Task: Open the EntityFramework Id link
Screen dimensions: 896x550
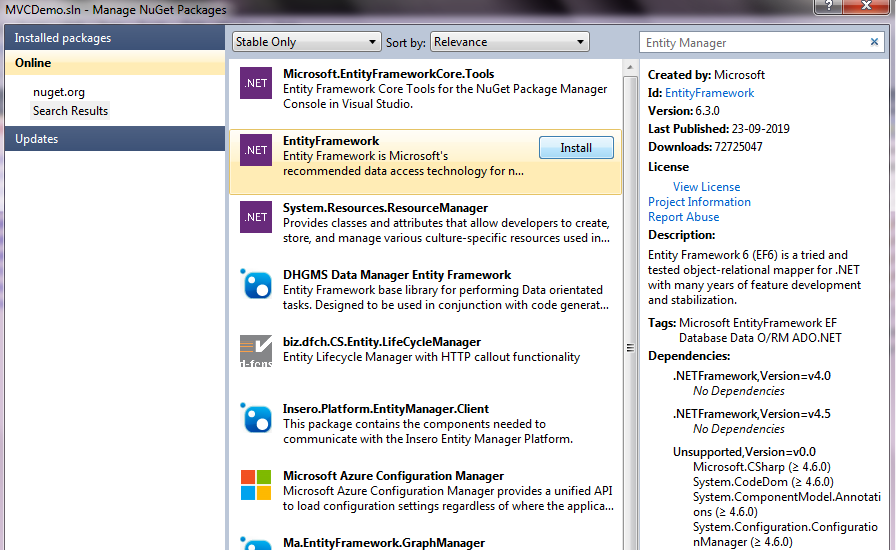Action: pos(709,93)
